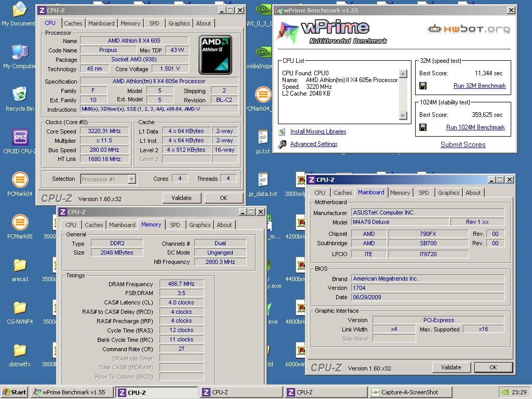
Task: Click the Install Missing Libraries icon
Action: (282, 131)
